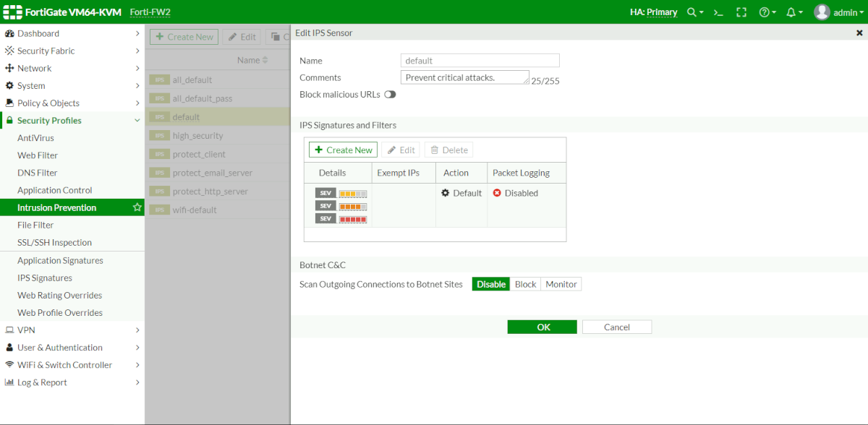The image size is (868, 425).
Task: Open the CLI console icon
Action: coord(718,12)
